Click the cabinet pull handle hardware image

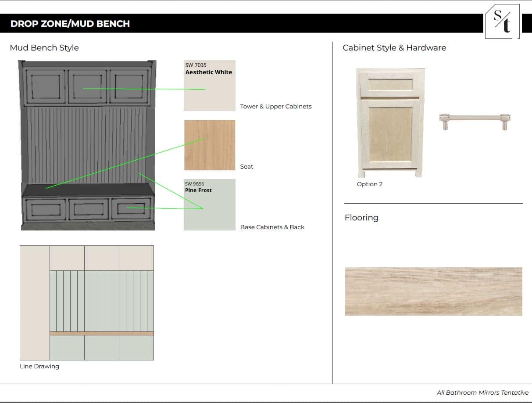tap(475, 120)
